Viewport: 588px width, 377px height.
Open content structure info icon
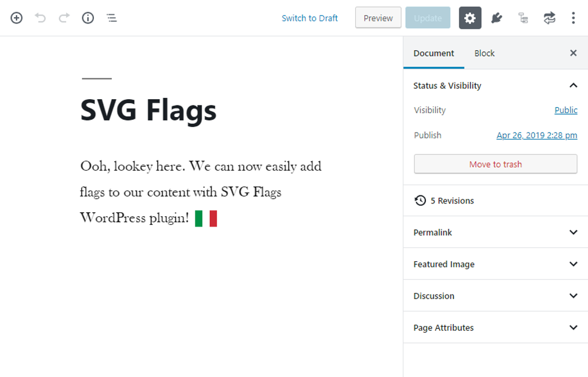(88, 18)
